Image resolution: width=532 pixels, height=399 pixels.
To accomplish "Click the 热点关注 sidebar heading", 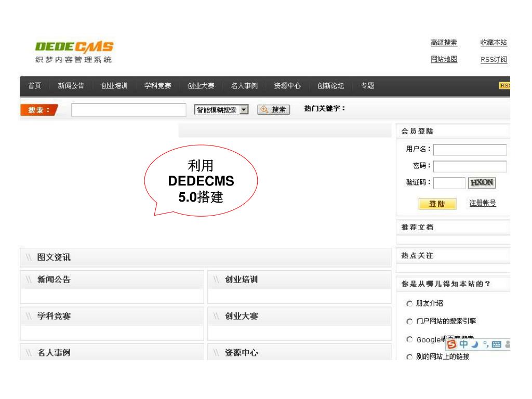I will (x=417, y=256).
